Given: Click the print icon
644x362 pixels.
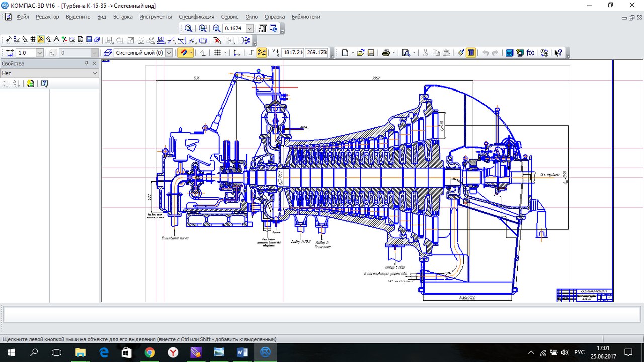Looking at the screenshot, I should 386,53.
